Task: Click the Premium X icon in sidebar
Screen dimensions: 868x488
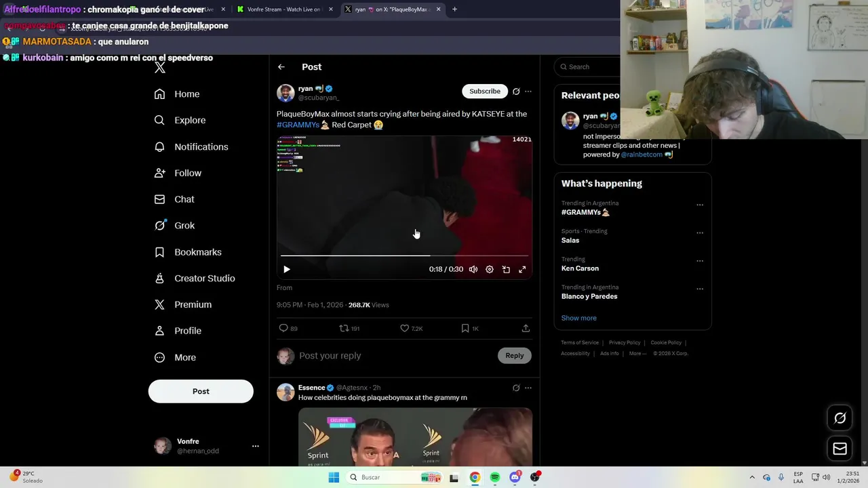Action: pos(159,304)
